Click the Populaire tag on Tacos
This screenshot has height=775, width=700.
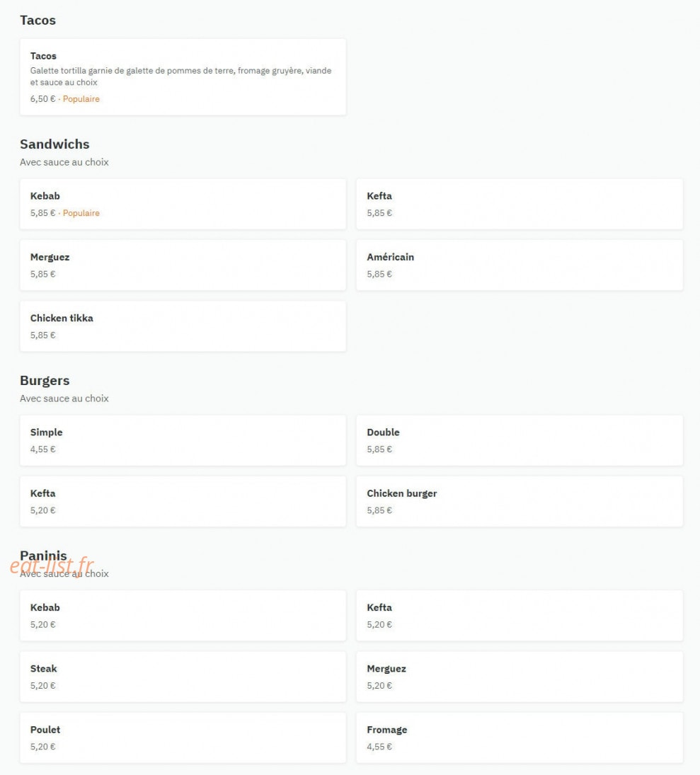pos(81,99)
